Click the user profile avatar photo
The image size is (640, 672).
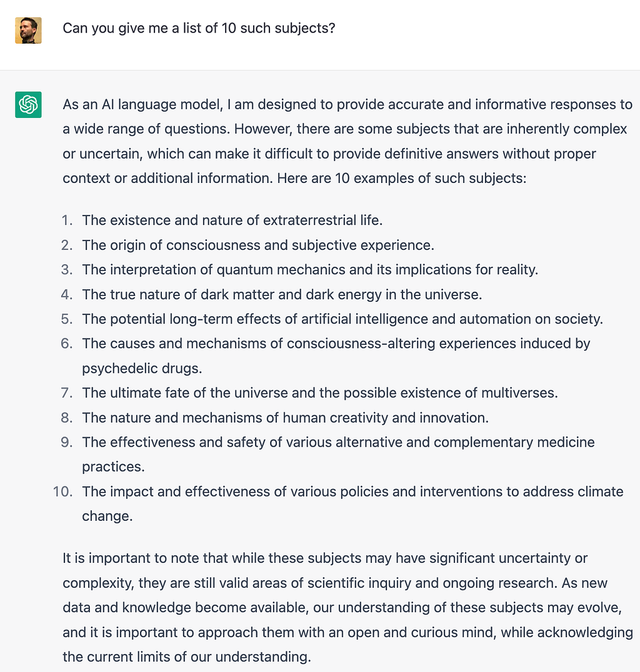(x=28, y=31)
